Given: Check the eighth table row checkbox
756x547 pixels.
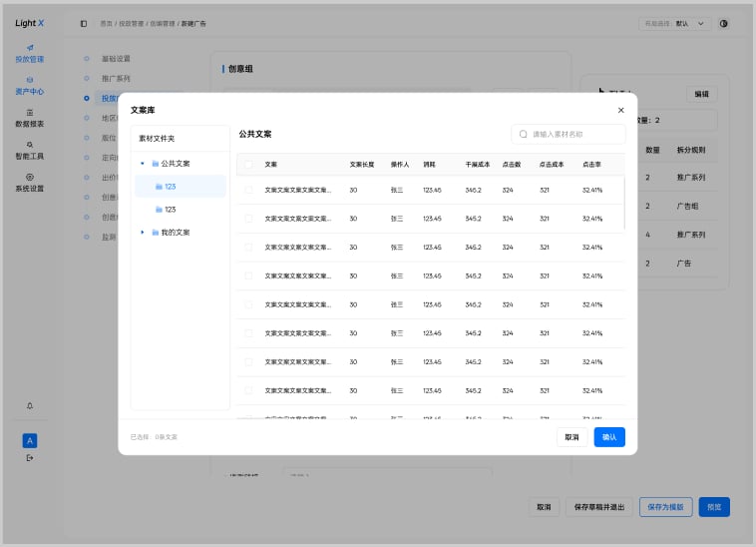Looking at the screenshot, I should click(248, 390).
